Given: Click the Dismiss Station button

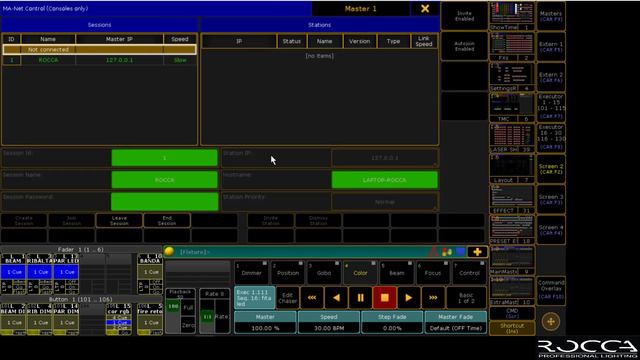Looking at the screenshot, I should point(318,220).
